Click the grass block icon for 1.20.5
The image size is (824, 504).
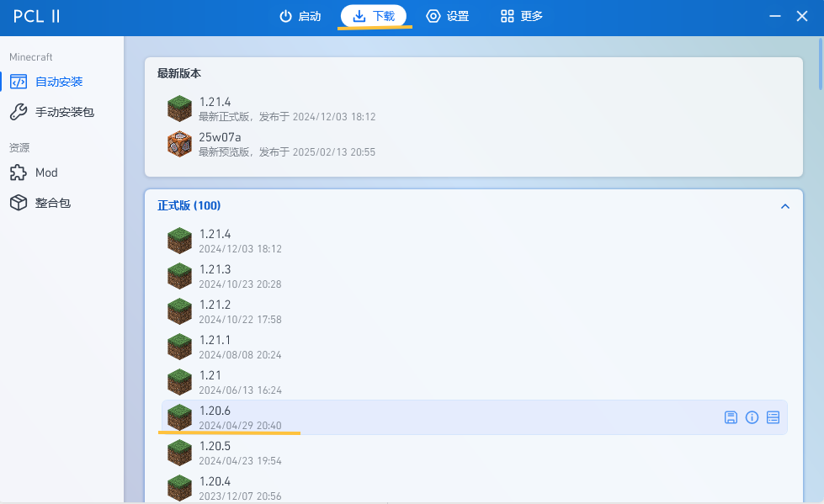[x=180, y=453]
